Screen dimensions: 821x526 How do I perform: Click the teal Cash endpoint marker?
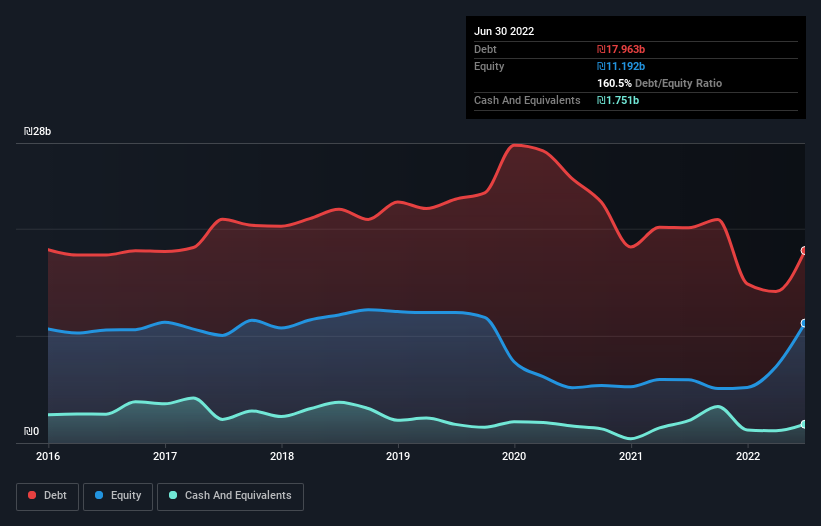804,424
